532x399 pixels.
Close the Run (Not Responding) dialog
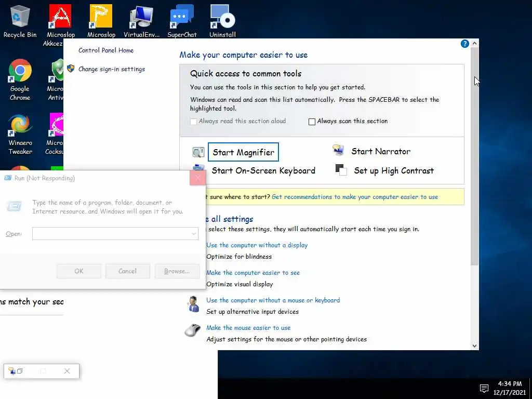[x=198, y=178]
